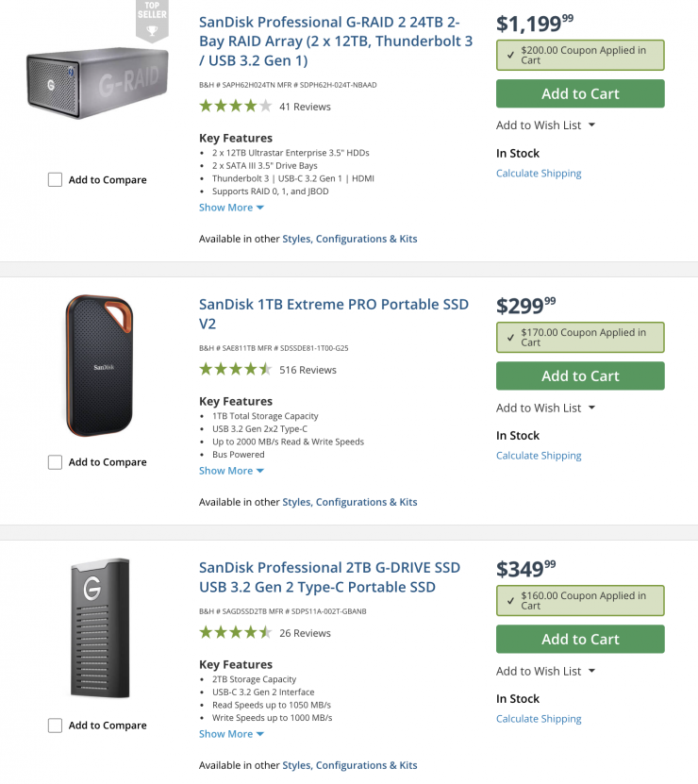Click the Extreme PRO SSD star rating
This screenshot has width=698, height=784.
coord(235,370)
